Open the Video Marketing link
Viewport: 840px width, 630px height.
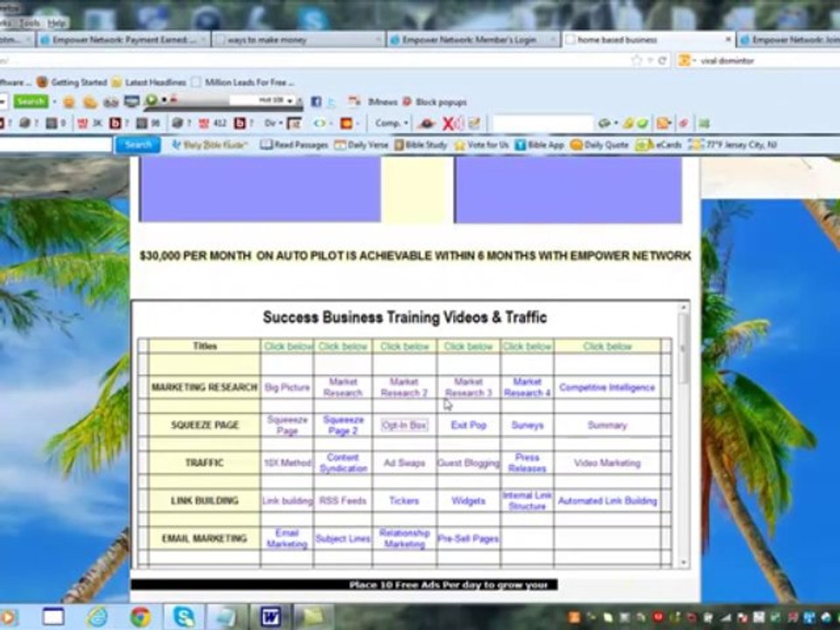pyautogui.click(x=607, y=463)
